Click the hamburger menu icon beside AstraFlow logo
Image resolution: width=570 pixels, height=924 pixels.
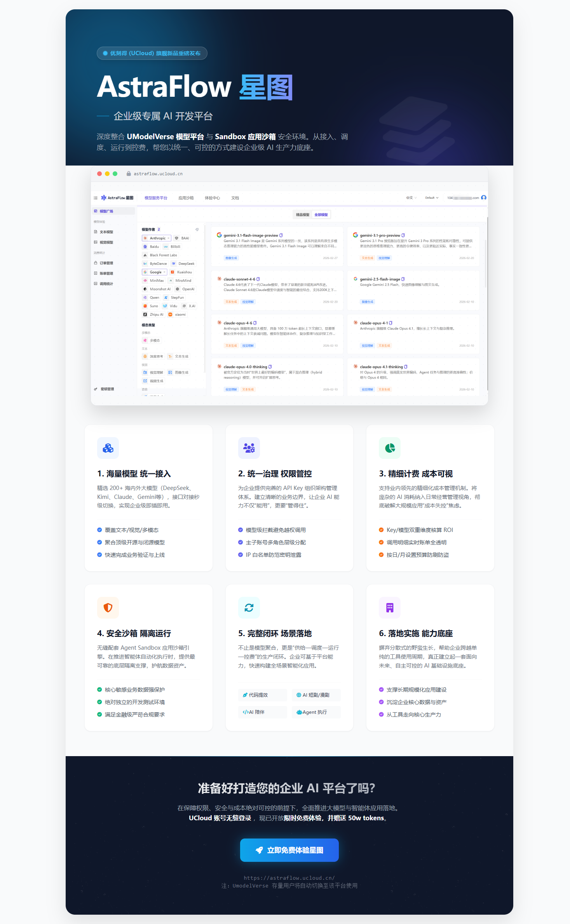click(96, 198)
